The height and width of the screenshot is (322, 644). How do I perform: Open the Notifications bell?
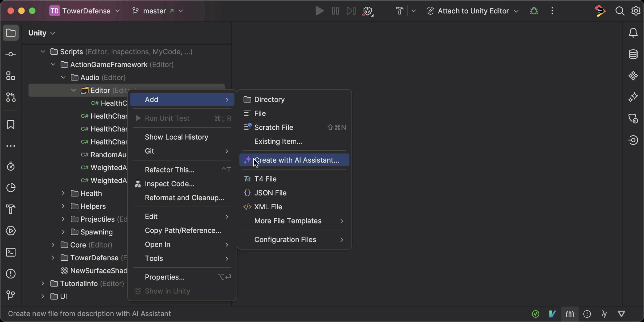click(x=633, y=33)
